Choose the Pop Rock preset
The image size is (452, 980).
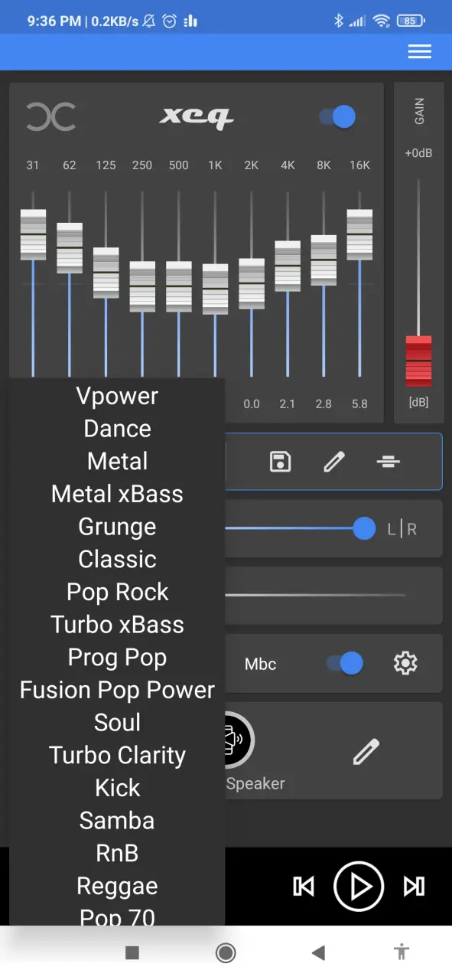click(117, 592)
